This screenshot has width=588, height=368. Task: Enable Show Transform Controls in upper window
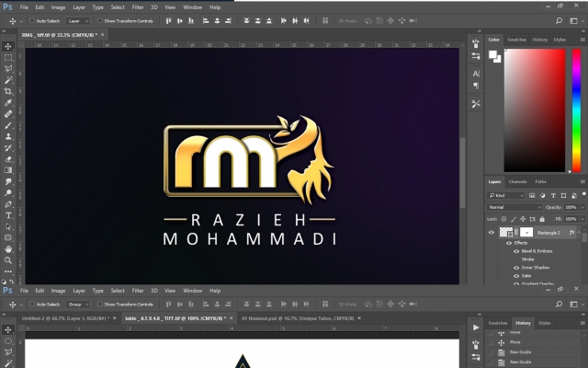(100, 20)
